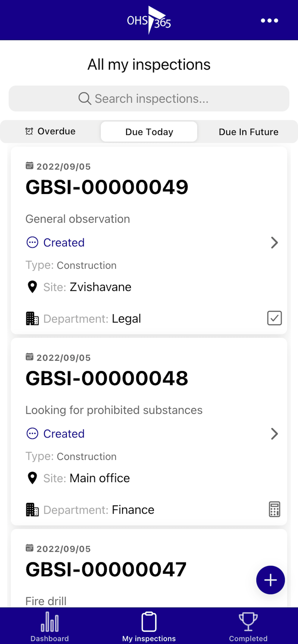The width and height of the screenshot is (298, 644).
Task: Click the magnifier search icon
Action: [84, 99]
